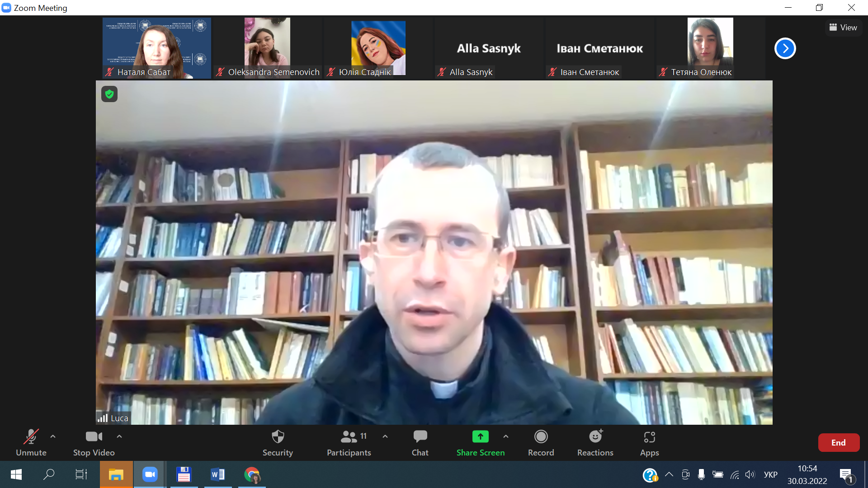Viewport: 868px width, 488px height.
Task: Click the green encryption shield icon
Action: tap(109, 94)
